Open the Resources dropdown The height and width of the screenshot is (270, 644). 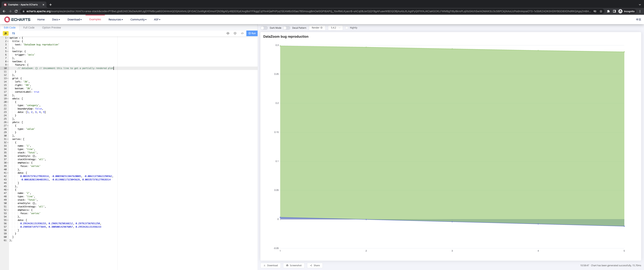tap(116, 19)
